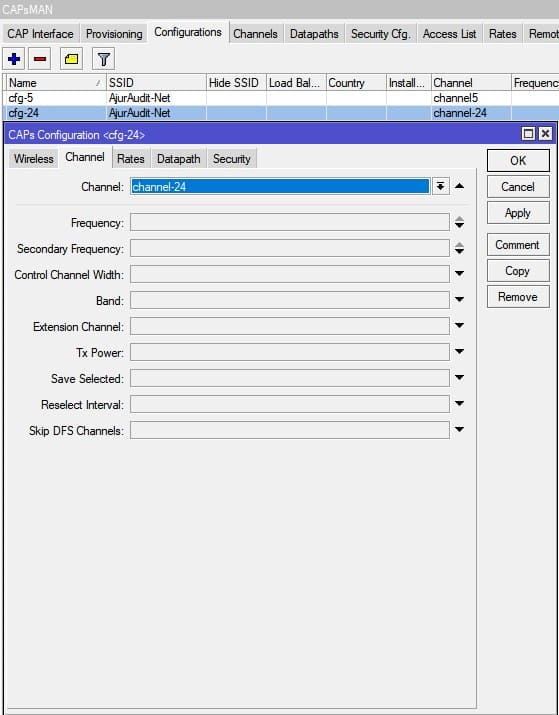
Task: Expand Control Channel Width arrow
Action: tap(460, 274)
